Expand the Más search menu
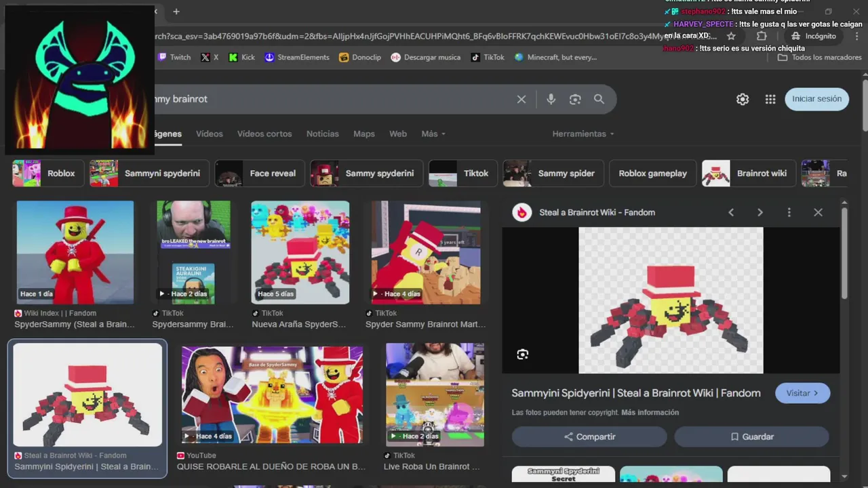The image size is (868, 488). click(x=433, y=134)
